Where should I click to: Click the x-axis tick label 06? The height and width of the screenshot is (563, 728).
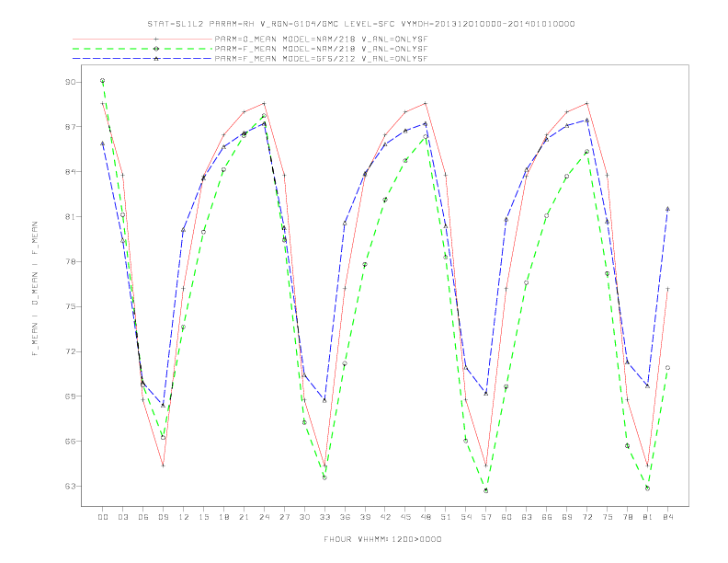tap(143, 517)
